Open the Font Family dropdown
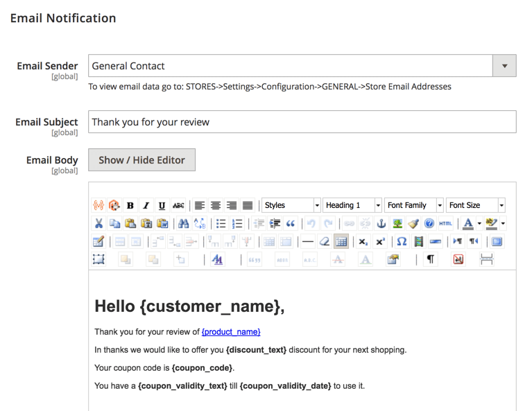The height and width of the screenshot is (411, 532). click(x=414, y=206)
